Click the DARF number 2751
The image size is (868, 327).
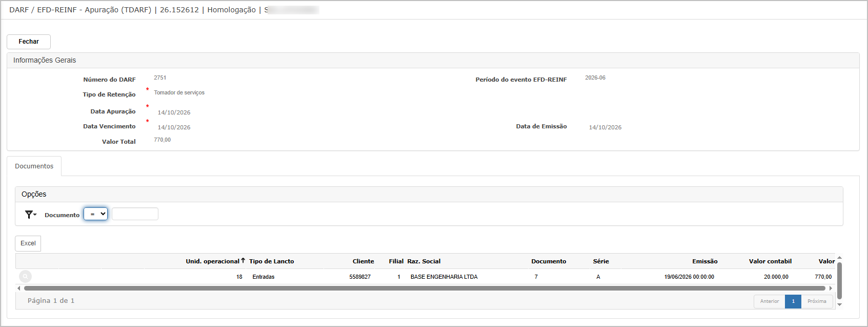[160, 78]
